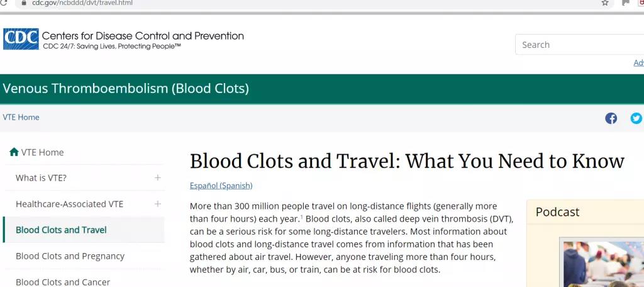The height and width of the screenshot is (287, 644).
Task: Select VTE Home in the sidebar
Action: click(42, 152)
